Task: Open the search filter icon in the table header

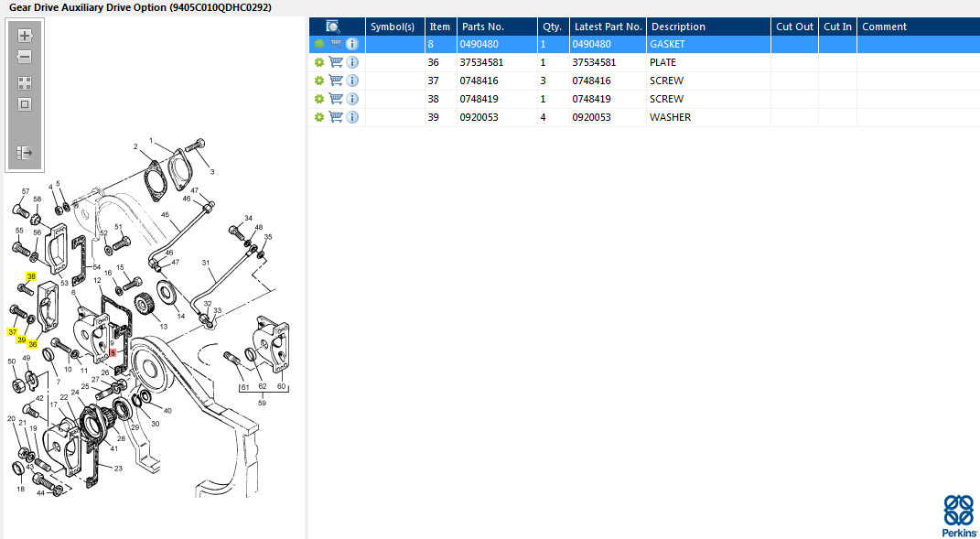Action: tap(333, 27)
